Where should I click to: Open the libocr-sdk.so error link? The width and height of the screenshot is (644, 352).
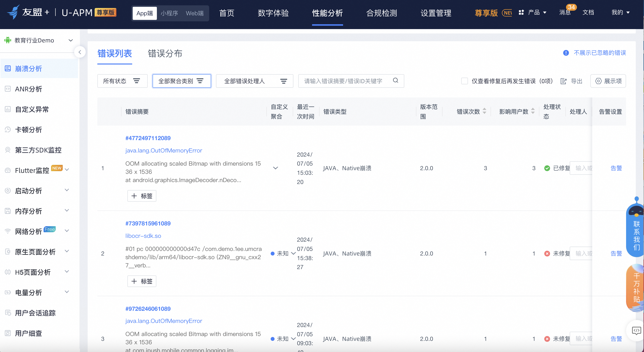143,236
